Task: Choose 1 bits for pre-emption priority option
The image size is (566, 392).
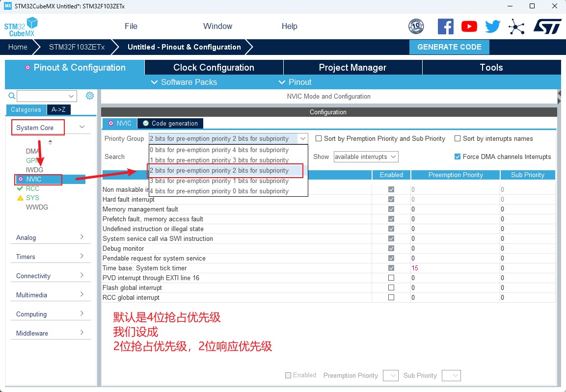Action: [228, 160]
